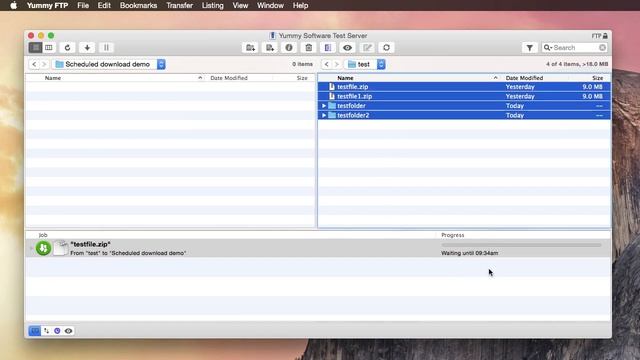Open the Transfer menu
640x360 pixels.
180,5
